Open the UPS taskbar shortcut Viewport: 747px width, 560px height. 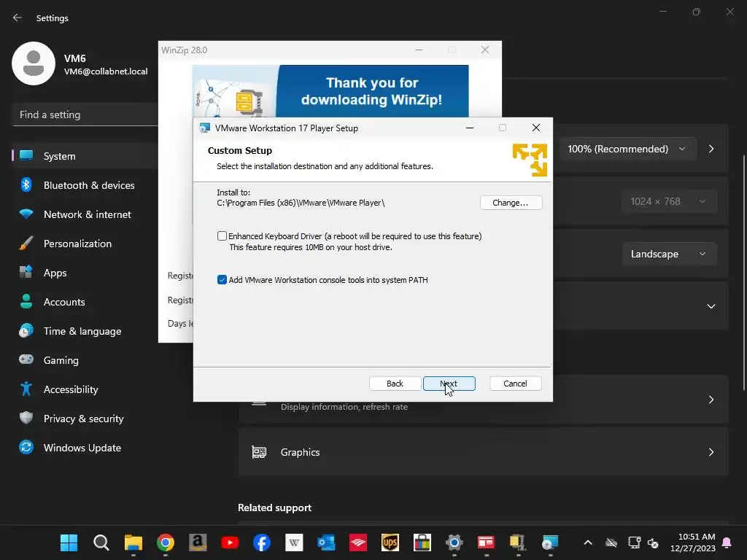click(390, 542)
